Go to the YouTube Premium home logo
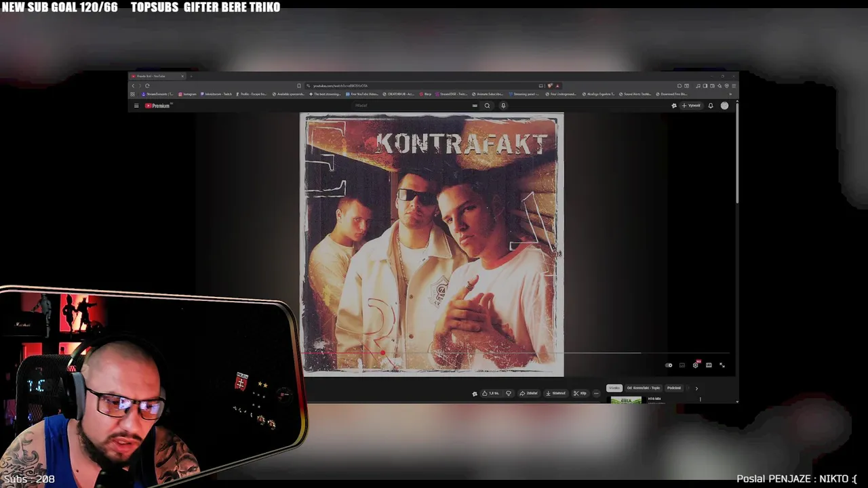Image resolution: width=868 pixels, height=488 pixels. [158, 106]
